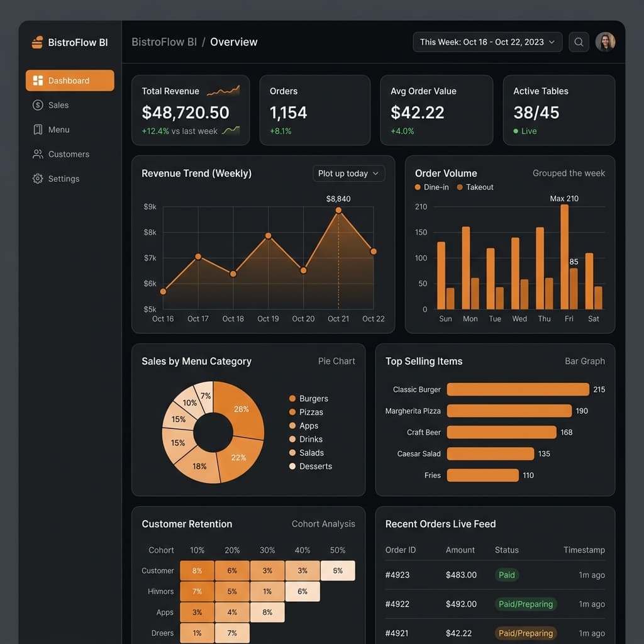This screenshot has width=644, height=644.
Task: Click the orange Paid/Preparing badge for #4921
Action: click(526, 633)
